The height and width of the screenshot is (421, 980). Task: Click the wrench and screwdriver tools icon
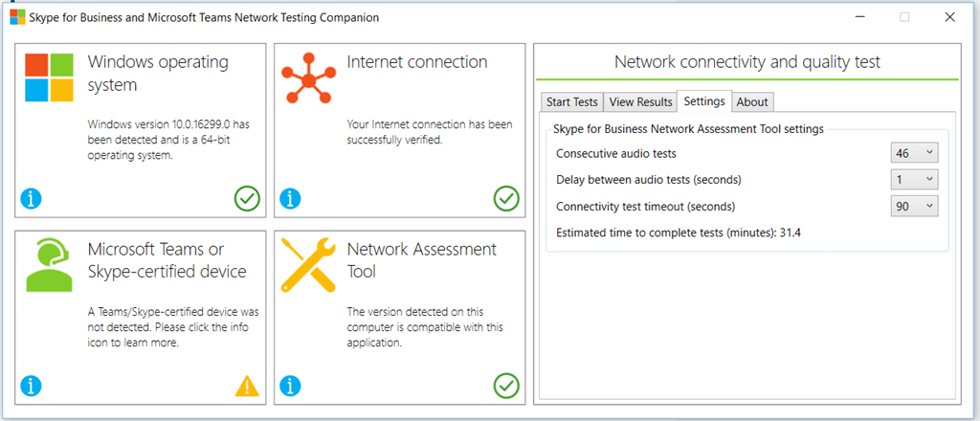pyautogui.click(x=308, y=265)
